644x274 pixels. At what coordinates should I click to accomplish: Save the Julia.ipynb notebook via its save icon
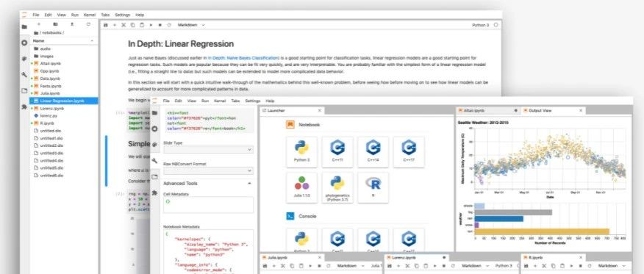265,266
